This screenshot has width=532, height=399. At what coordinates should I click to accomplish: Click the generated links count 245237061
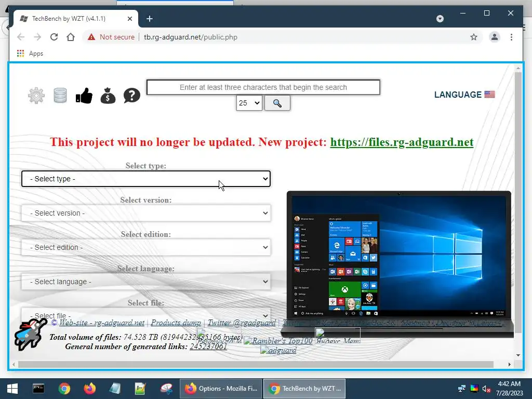coord(208,347)
